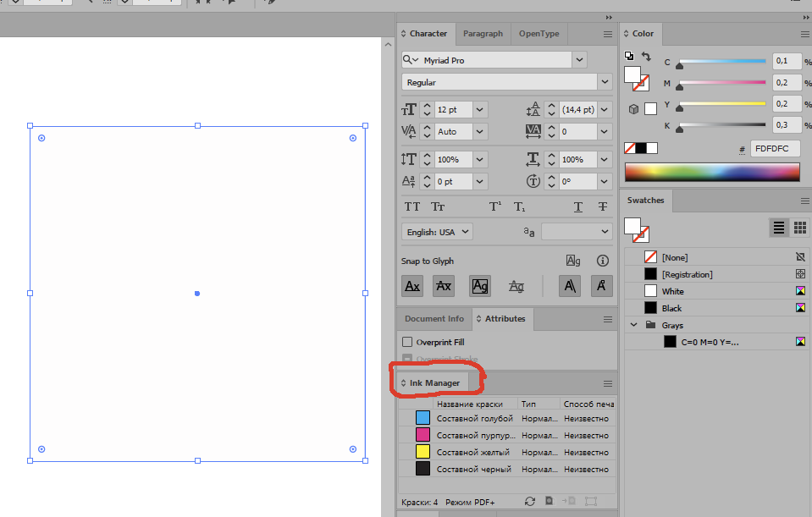The height and width of the screenshot is (517, 812).
Task: Click the ink page icon next to refresh
Action: (x=550, y=501)
